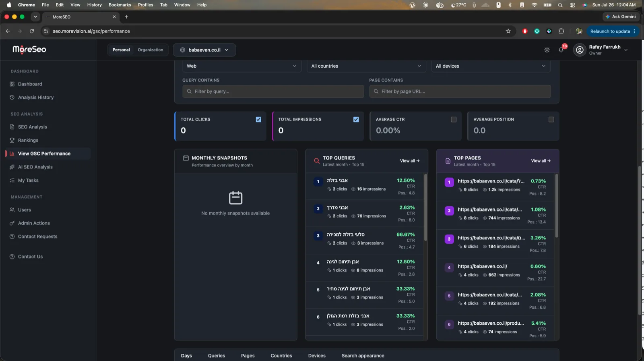Open the Admin Actions key icon
The image size is (644, 361).
(x=12, y=223)
